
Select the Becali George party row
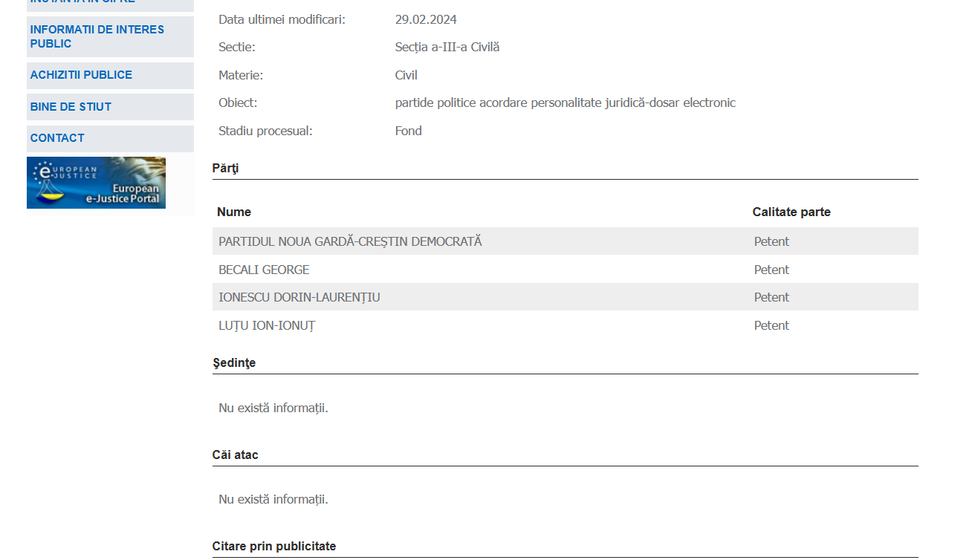pos(566,270)
